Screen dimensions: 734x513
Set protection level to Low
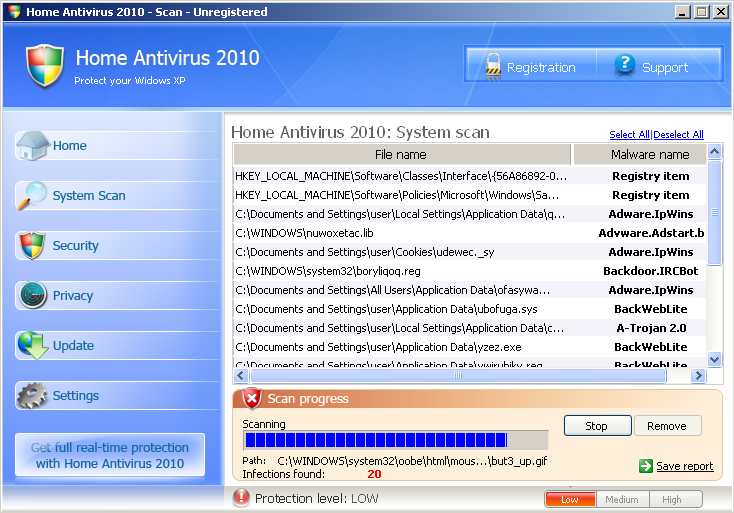pyautogui.click(x=570, y=499)
